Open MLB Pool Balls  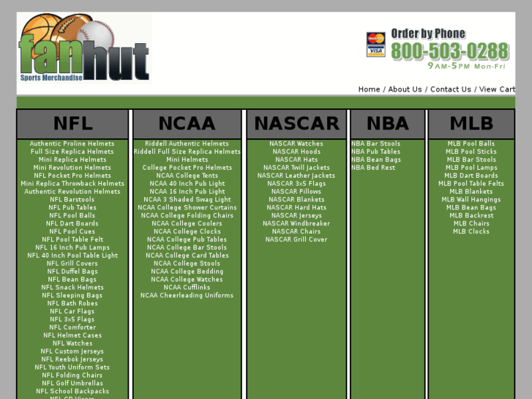point(471,143)
